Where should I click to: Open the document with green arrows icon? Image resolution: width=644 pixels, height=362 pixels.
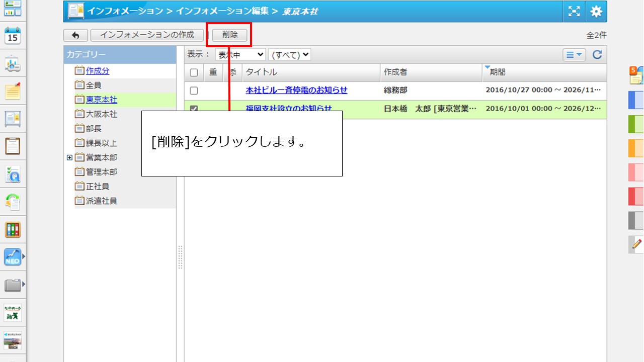pos(13,202)
